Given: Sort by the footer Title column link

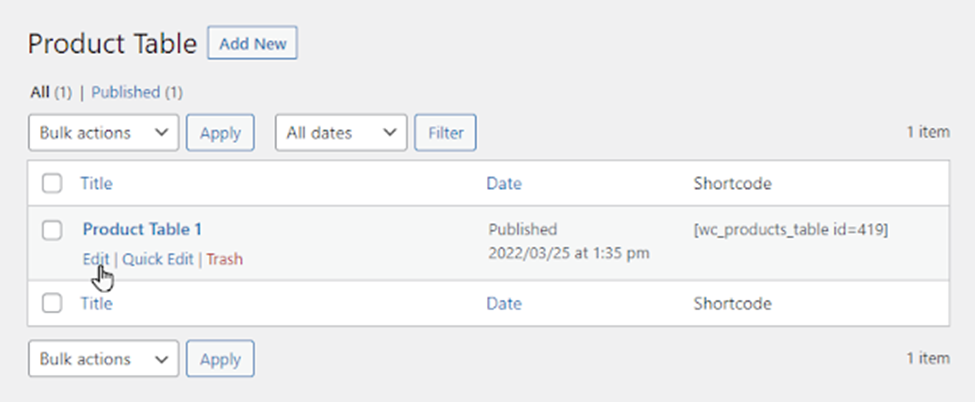Looking at the screenshot, I should (96, 303).
